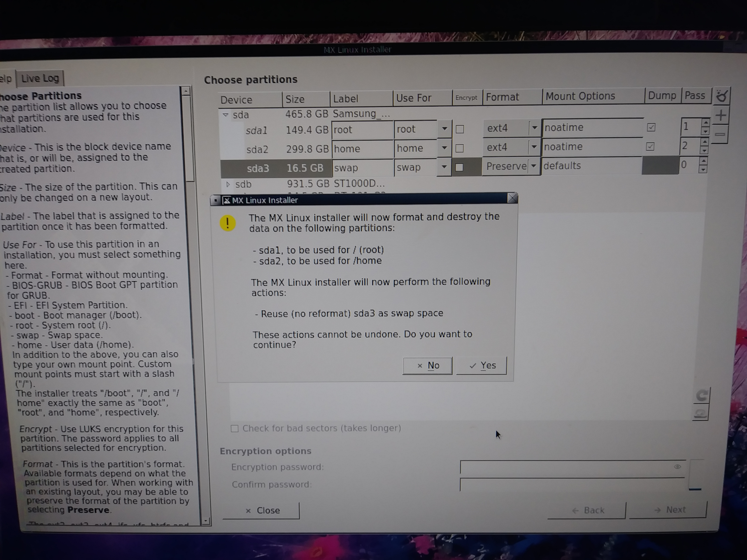The height and width of the screenshot is (560, 747).
Task: Click the Mount Options column header
Action: [593, 96]
